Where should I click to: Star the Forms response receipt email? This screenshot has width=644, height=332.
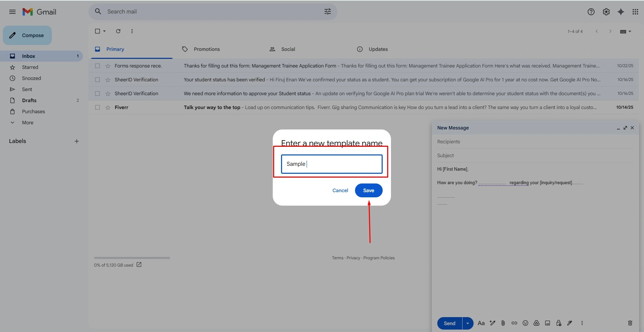(108, 66)
